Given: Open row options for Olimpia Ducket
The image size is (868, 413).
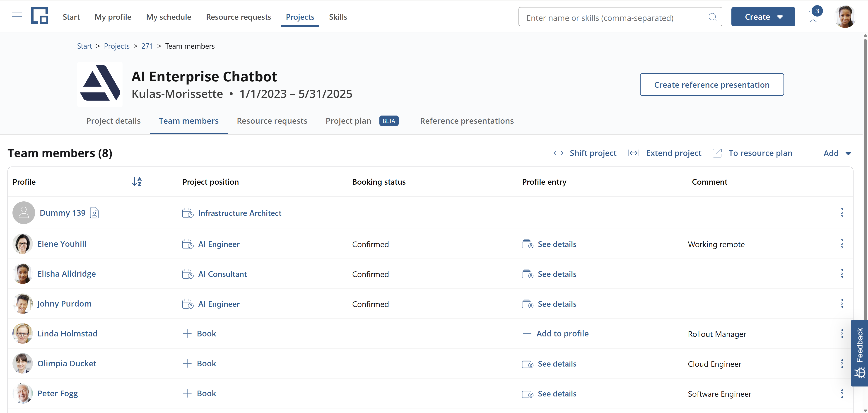Looking at the screenshot, I should (x=842, y=363).
